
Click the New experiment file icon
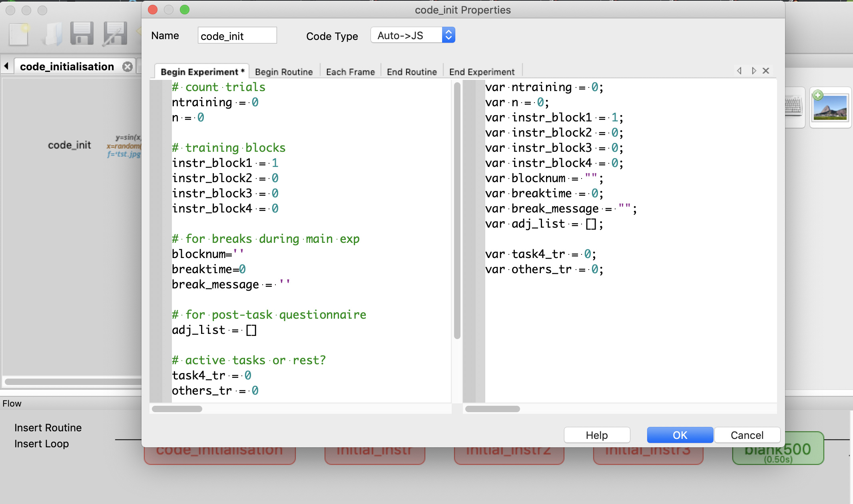(19, 34)
